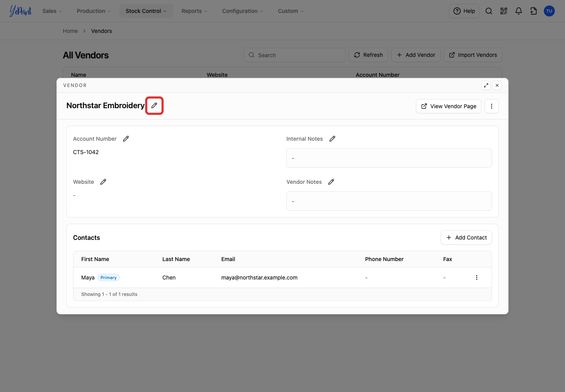This screenshot has width=565, height=392.
Task: Open the TU user avatar menu
Action: click(x=549, y=11)
